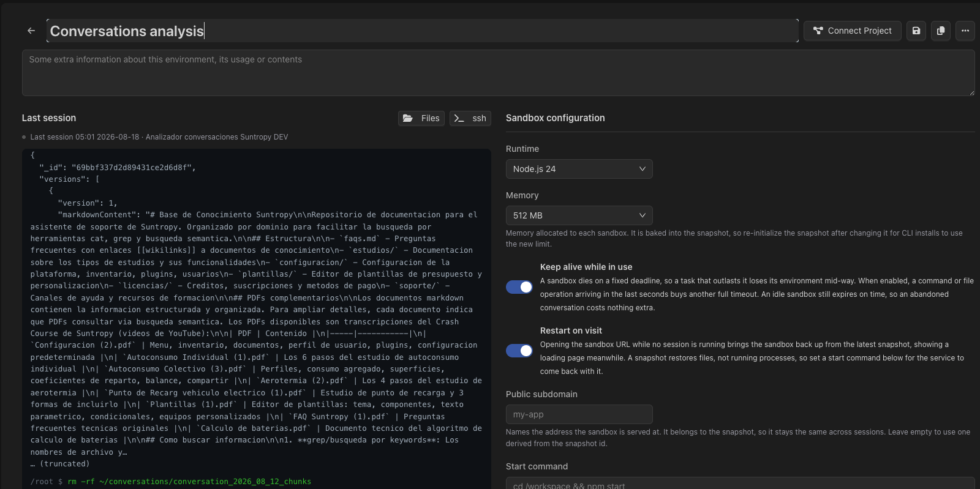
Task: Toggle the Restart on visit switch
Action: (x=519, y=351)
